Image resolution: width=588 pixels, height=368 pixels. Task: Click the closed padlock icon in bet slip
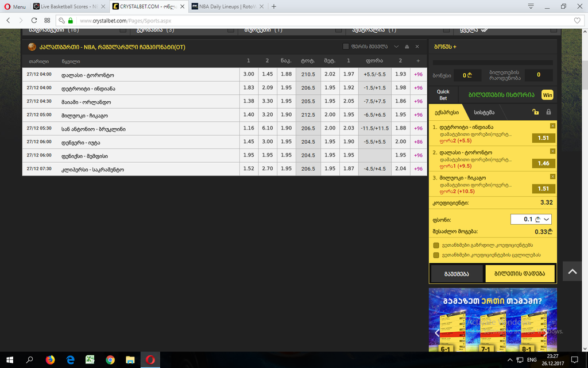click(548, 112)
